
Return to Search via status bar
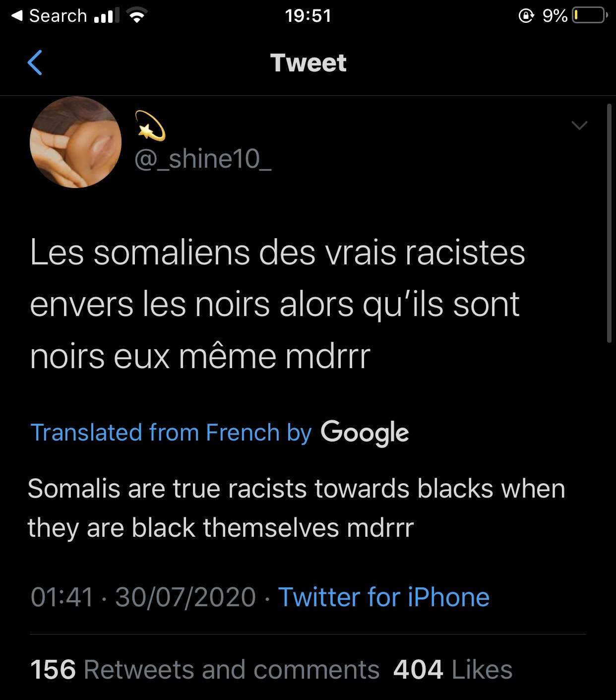(49, 16)
